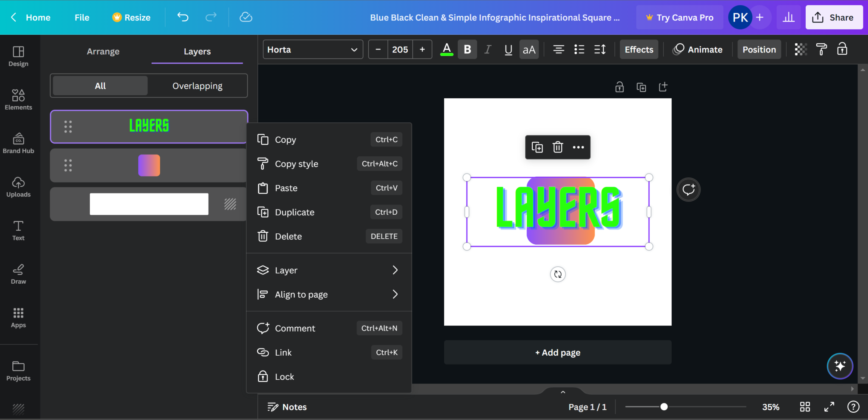Click the font size input field
Screen dimensions: 868x420
(x=400, y=49)
